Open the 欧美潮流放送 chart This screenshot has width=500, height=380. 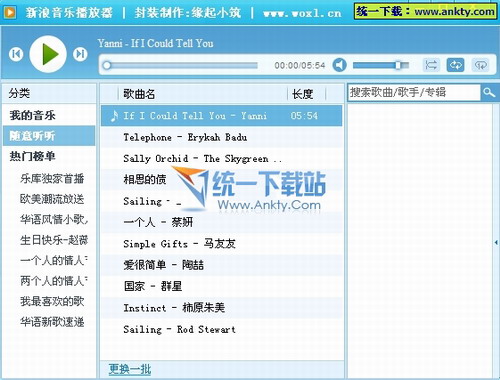[x=52, y=199]
